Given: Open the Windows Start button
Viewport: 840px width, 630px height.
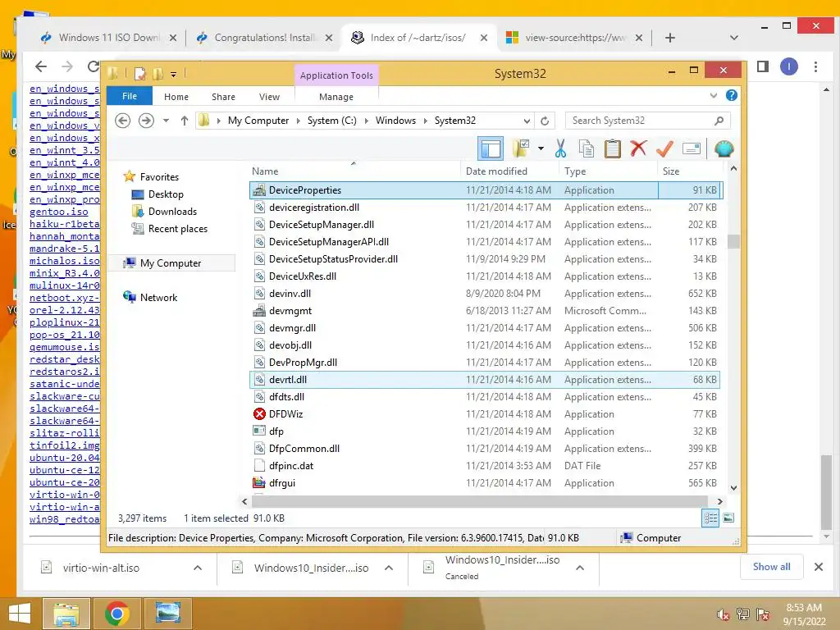Looking at the screenshot, I should pos(20,614).
